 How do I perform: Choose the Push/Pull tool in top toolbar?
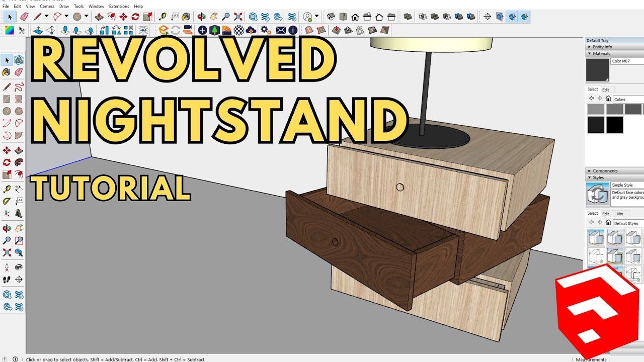click(99, 17)
